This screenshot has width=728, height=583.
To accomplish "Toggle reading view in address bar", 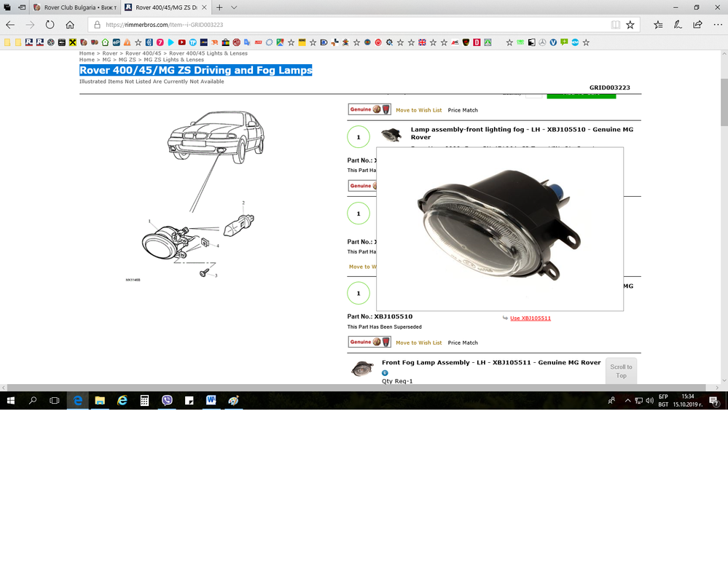I will pyautogui.click(x=615, y=25).
